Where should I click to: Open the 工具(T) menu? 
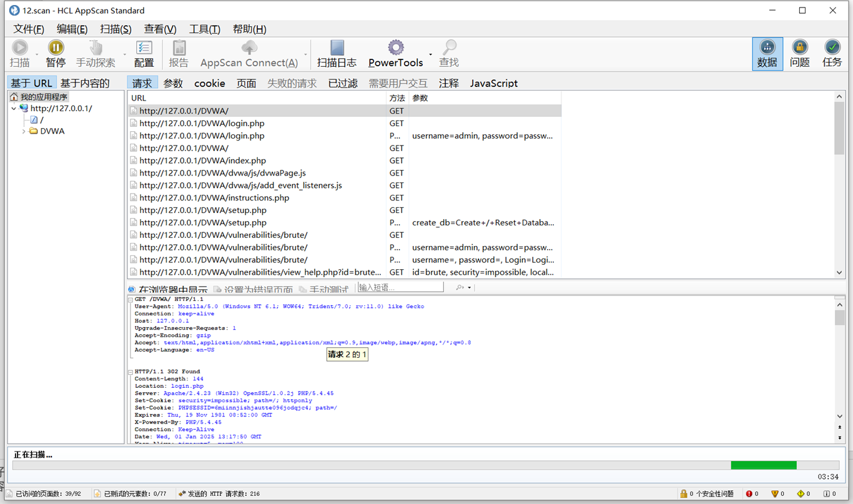(x=204, y=29)
